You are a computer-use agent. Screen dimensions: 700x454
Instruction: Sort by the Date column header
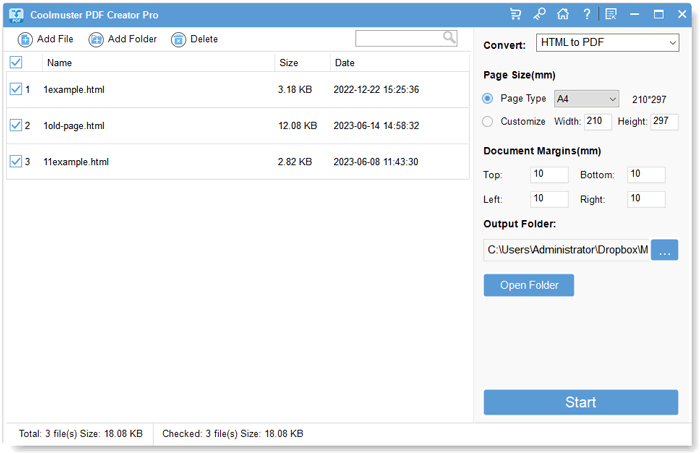tap(345, 63)
